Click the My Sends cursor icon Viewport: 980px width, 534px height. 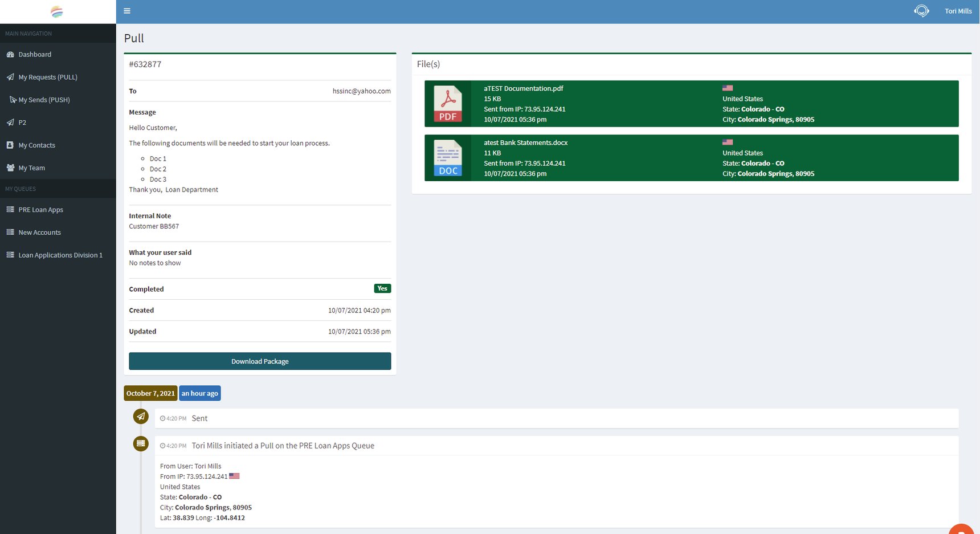13,100
